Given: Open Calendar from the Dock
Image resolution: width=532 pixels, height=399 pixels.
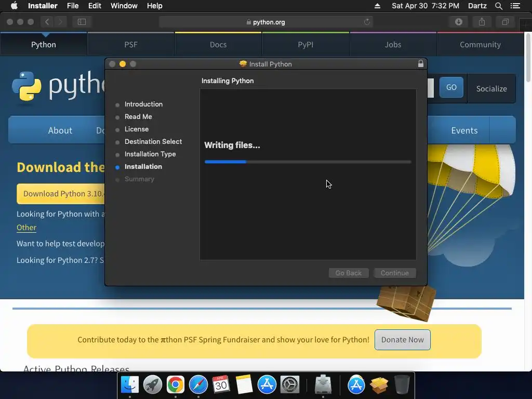Looking at the screenshot, I should 221,385.
